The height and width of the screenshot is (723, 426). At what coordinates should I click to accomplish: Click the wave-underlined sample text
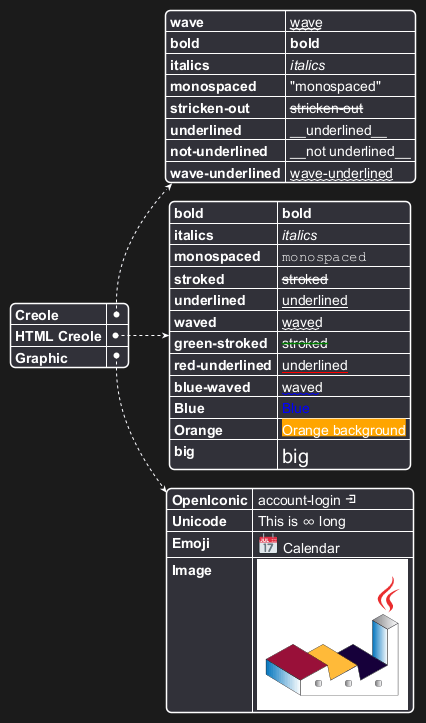point(341,173)
